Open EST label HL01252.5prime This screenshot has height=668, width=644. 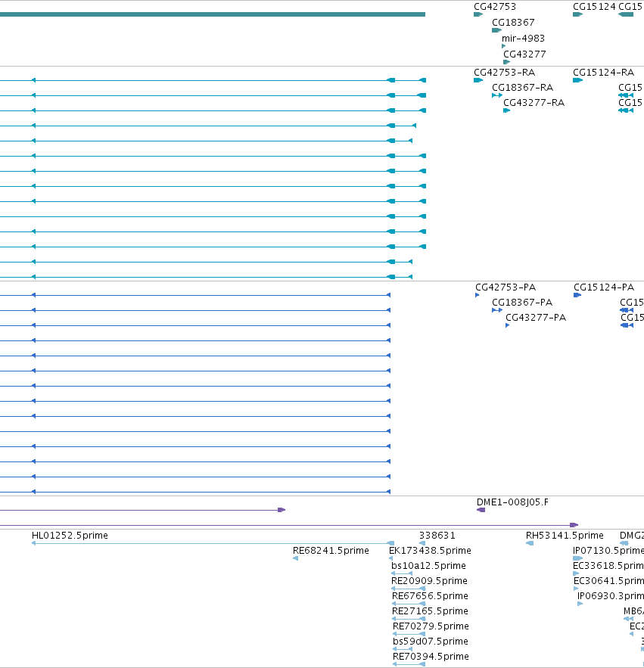(x=70, y=535)
